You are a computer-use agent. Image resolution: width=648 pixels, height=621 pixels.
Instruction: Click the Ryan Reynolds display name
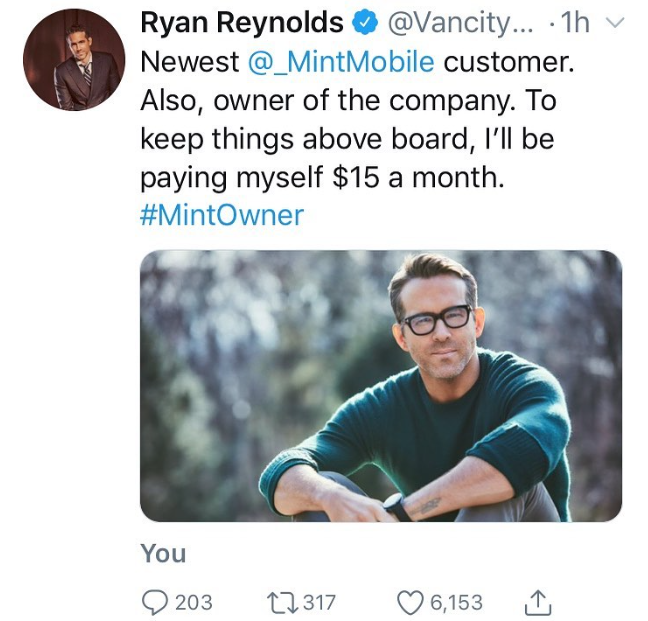[x=242, y=22]
